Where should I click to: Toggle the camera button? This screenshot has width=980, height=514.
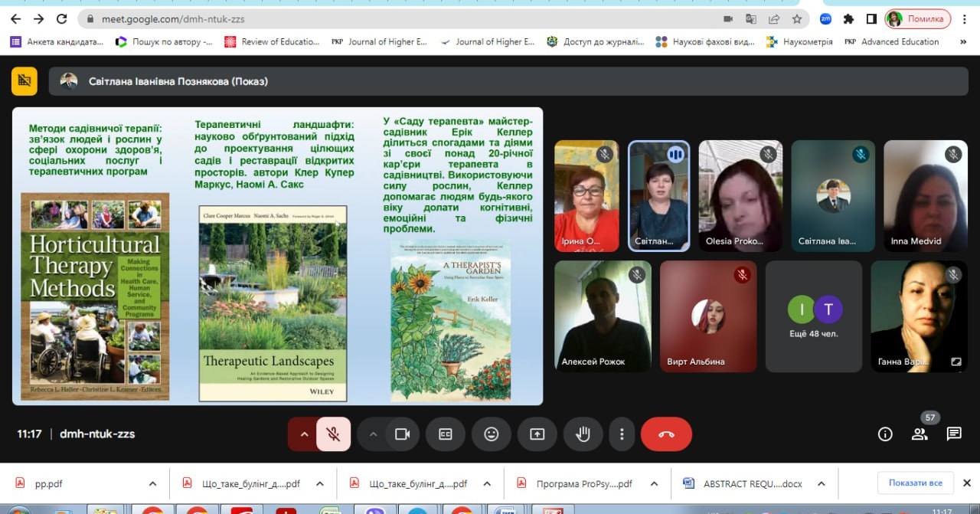(402, 434)
